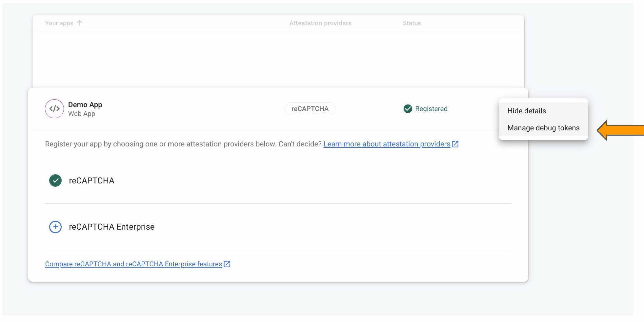Click the plus icon beside reCAPTCHA Enterprise
644x322 pixels.
tap(55, 227)
